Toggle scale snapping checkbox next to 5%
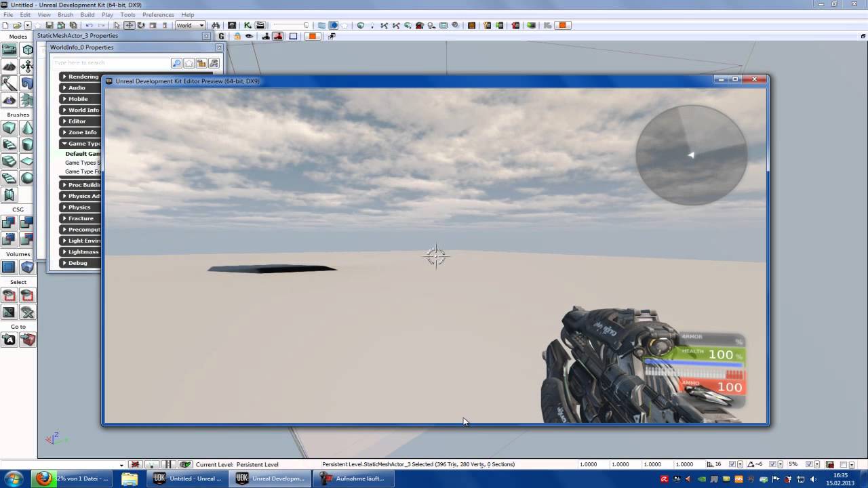The image size is (868, 488). [809, 464]
